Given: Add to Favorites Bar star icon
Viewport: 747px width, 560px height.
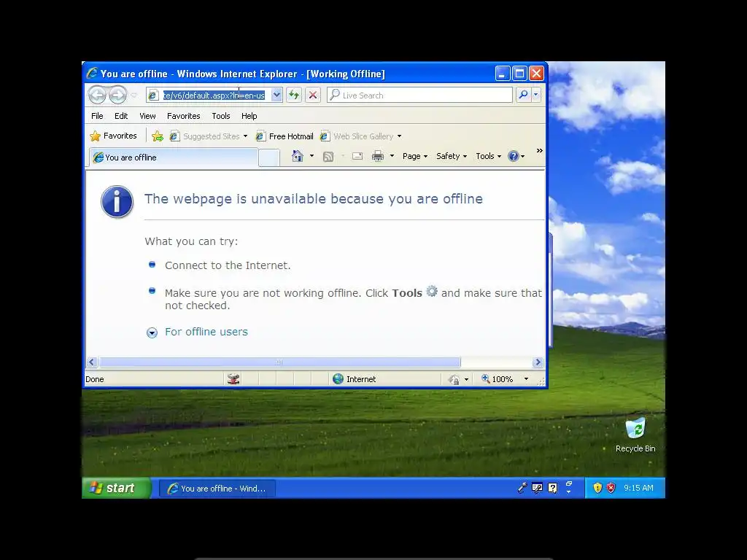Looking at the screenshot, I should click(158, 136).
